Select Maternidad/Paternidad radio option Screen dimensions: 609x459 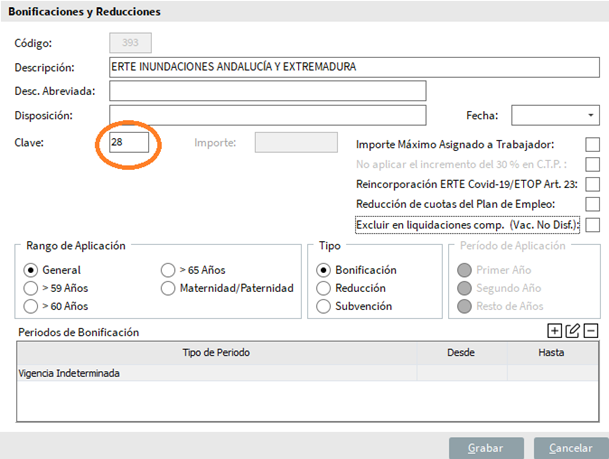tap(168, 288)
